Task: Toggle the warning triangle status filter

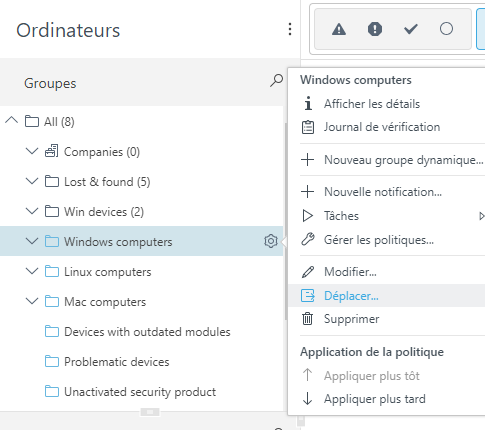Action: (339, 29)
